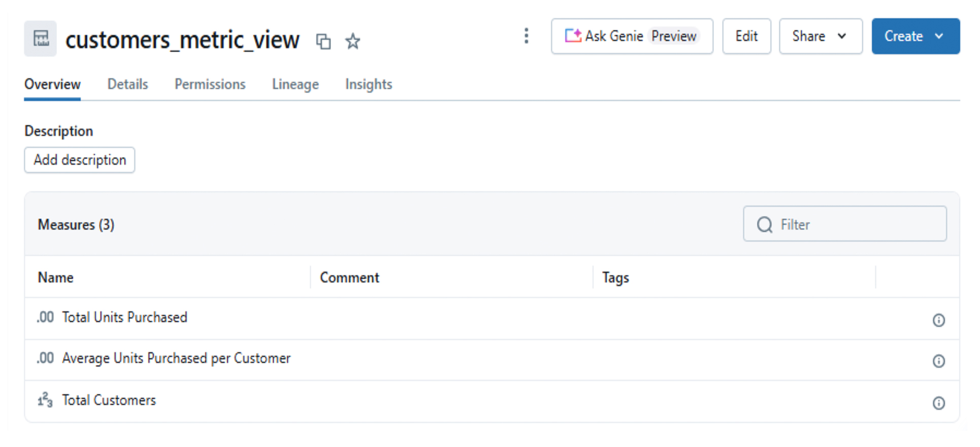The image size is (980, 447).
Task: Switch to the Details tab
Action: coord(127,84)
